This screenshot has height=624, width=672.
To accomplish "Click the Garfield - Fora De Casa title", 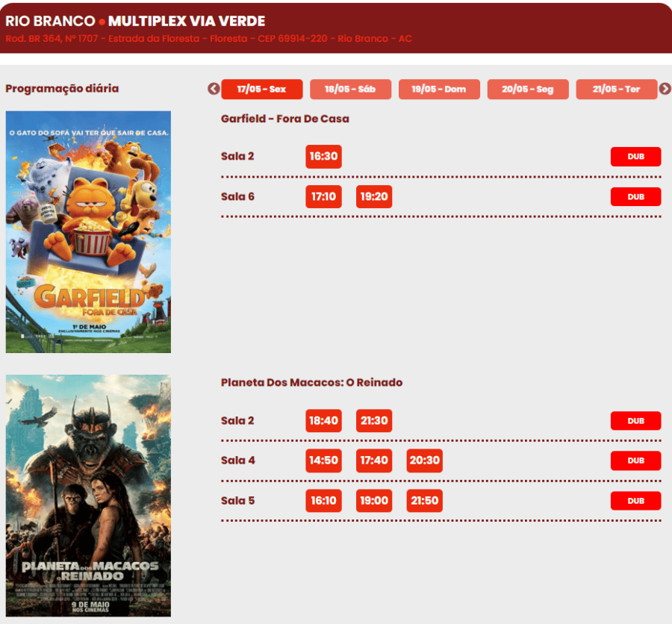I will click(284, 119).
